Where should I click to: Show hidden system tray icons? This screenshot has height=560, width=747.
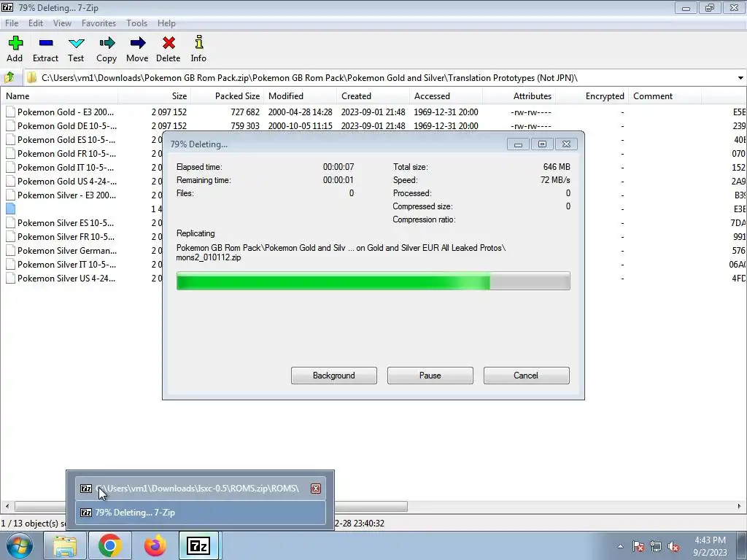coord(620,546)
